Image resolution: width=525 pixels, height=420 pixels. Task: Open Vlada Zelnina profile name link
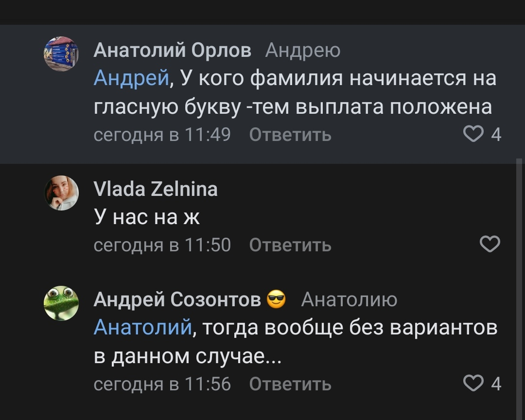(x=156, y=189)
